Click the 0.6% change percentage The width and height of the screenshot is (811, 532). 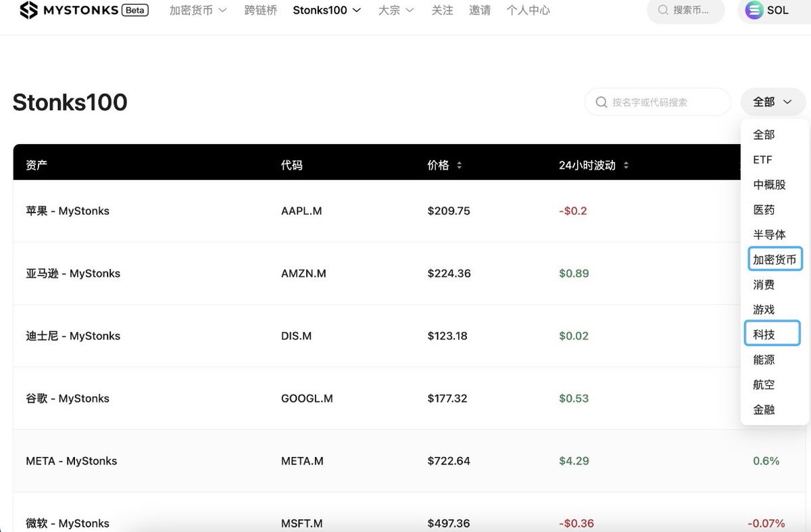pos(766,461)
